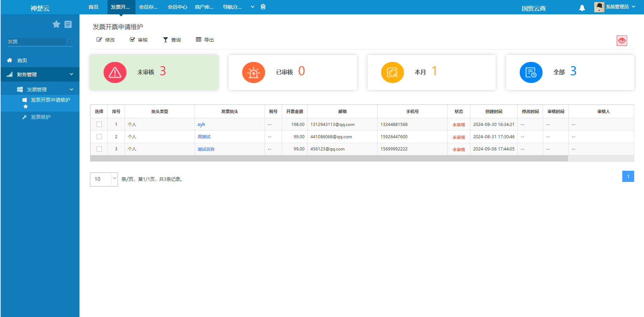Screen dimensions: 644x317
Task: Switch to the 首页 tab
Action: point(93,7)
